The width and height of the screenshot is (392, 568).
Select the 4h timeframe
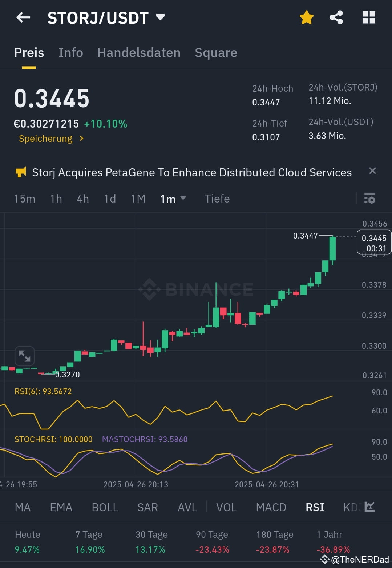pyautogui.click(x=83, y=199)
